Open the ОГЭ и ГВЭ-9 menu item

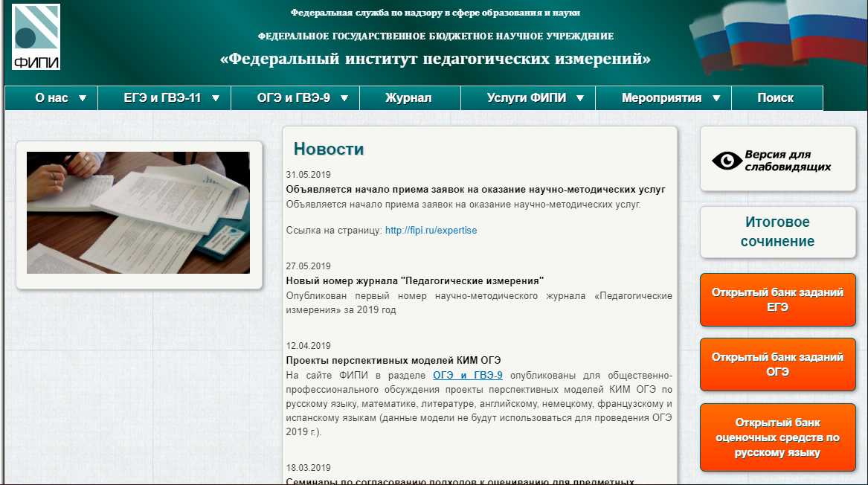[295, 98]
